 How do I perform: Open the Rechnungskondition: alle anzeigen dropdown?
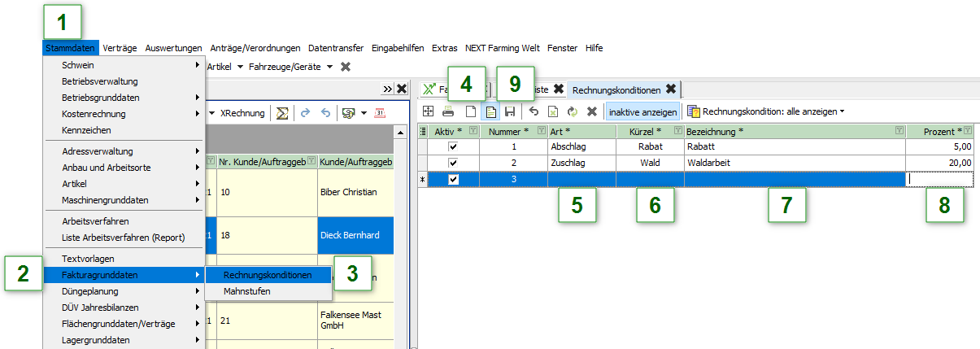pos(768,111)
